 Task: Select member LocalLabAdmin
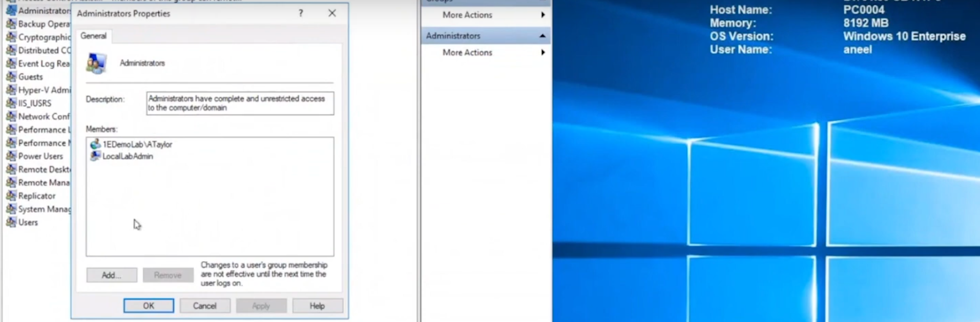(122, 156)
